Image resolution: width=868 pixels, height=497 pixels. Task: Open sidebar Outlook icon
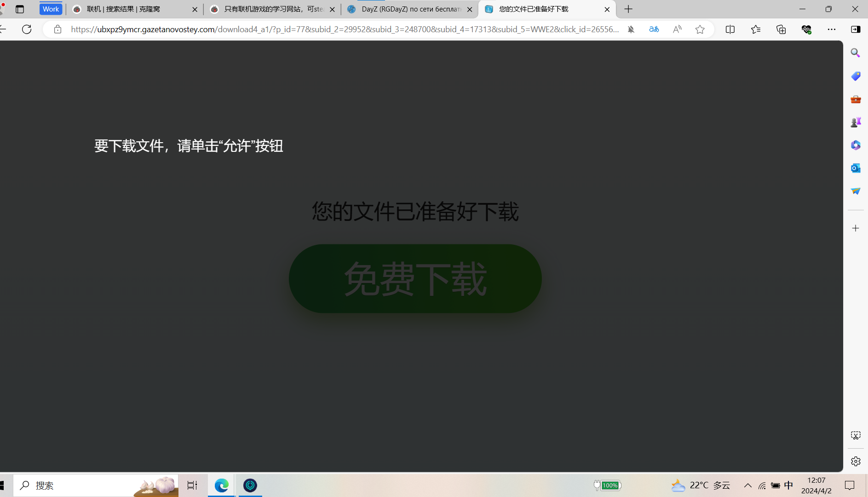click(856, 168)
